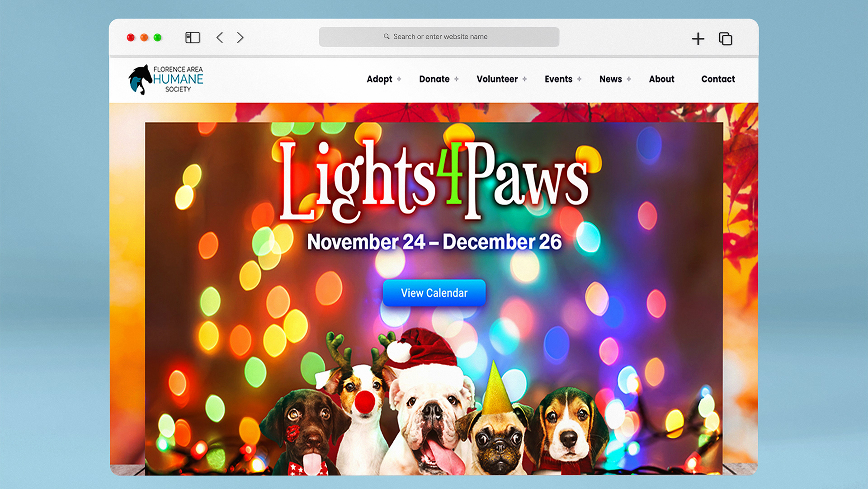Viewport: 868px width, 489px height.
Task: Expand the Volunteer menu plus sign
Action: [x=524, y=79]
